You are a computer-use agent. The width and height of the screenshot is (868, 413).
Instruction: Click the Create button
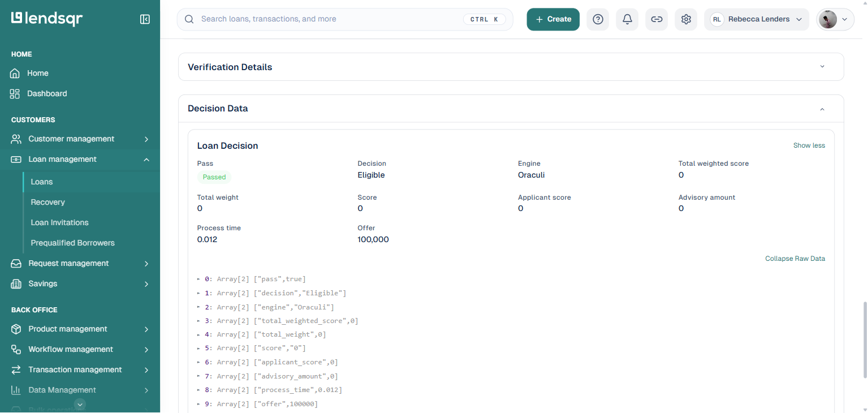click(x=553, y=19)
